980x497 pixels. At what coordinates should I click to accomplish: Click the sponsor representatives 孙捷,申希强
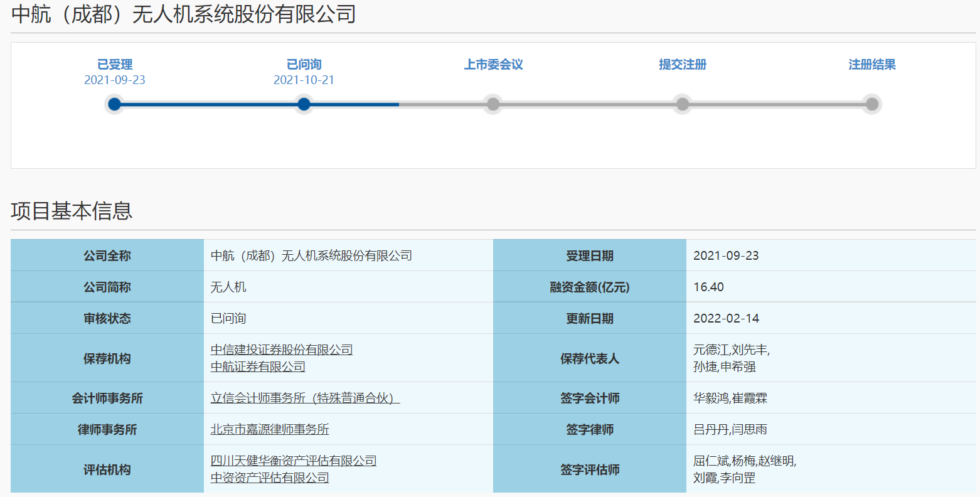click(x=725, y=367)
